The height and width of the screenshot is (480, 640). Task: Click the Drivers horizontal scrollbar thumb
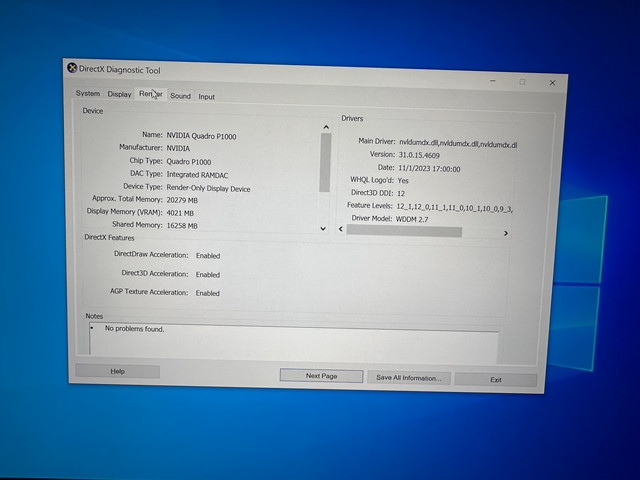point(404,231)
